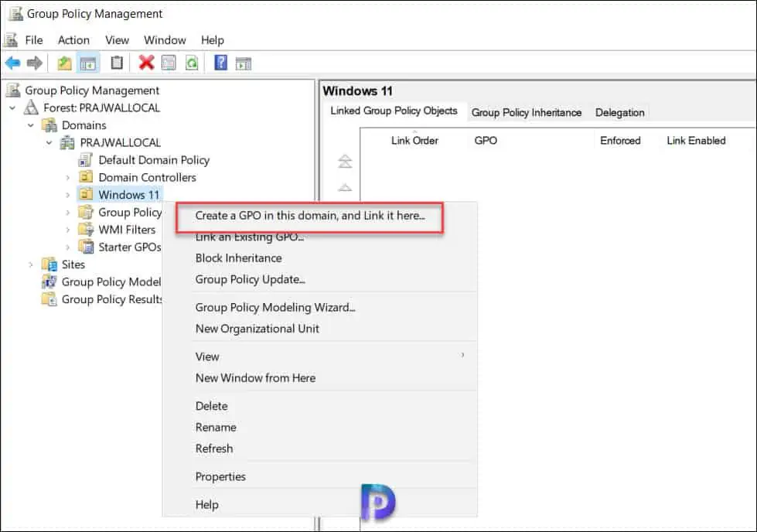Select Block Inheritance from context menu
Viewport: 757px width, 532px height.
238,257
